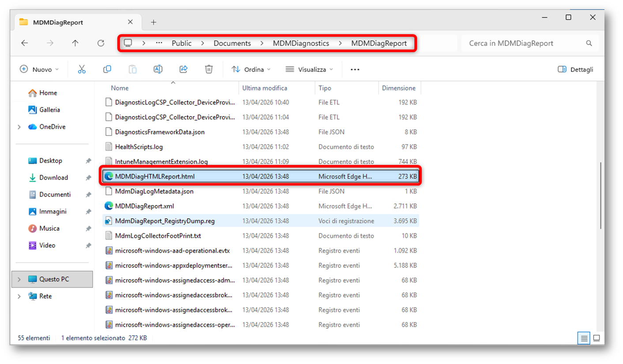Open the Nuovo dropdown menu

click(x=40, y=69)
